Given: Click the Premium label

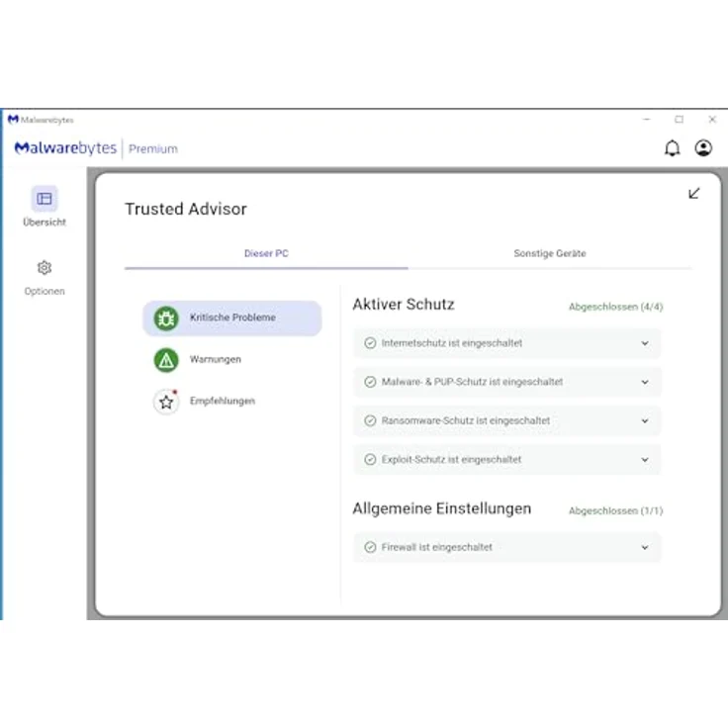Looking at the screenshot, I should point(152,149).
